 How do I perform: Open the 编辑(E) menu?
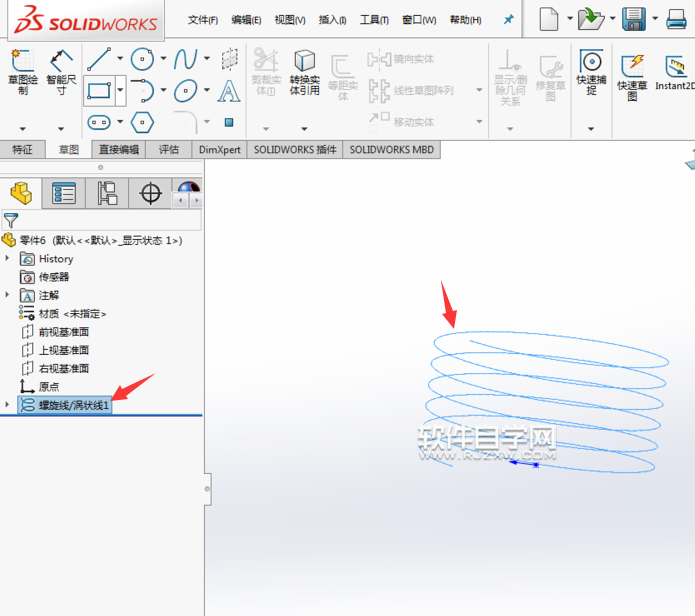(x=246, y=20)
